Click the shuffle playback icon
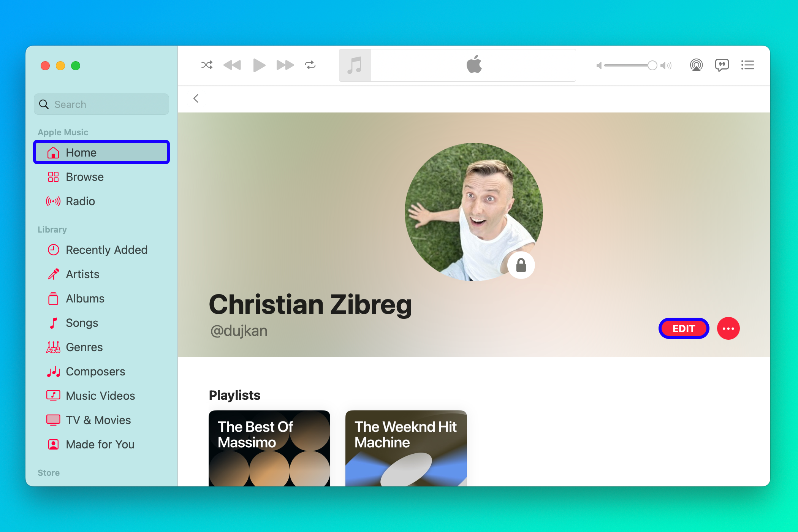 207,65
